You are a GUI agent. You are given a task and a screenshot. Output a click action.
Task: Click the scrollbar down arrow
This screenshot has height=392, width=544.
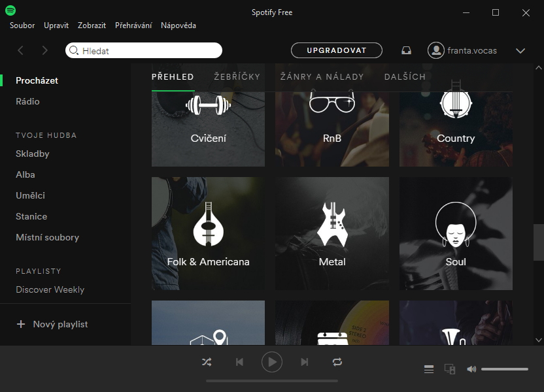click(x=539, y=340)
